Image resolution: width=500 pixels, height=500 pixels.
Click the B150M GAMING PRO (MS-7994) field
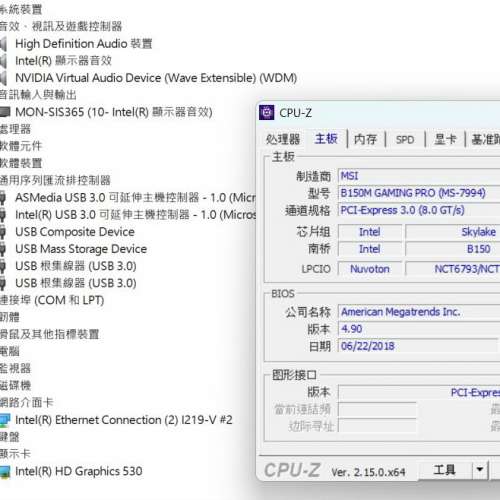pyautogui.click(x=419, y=193)
